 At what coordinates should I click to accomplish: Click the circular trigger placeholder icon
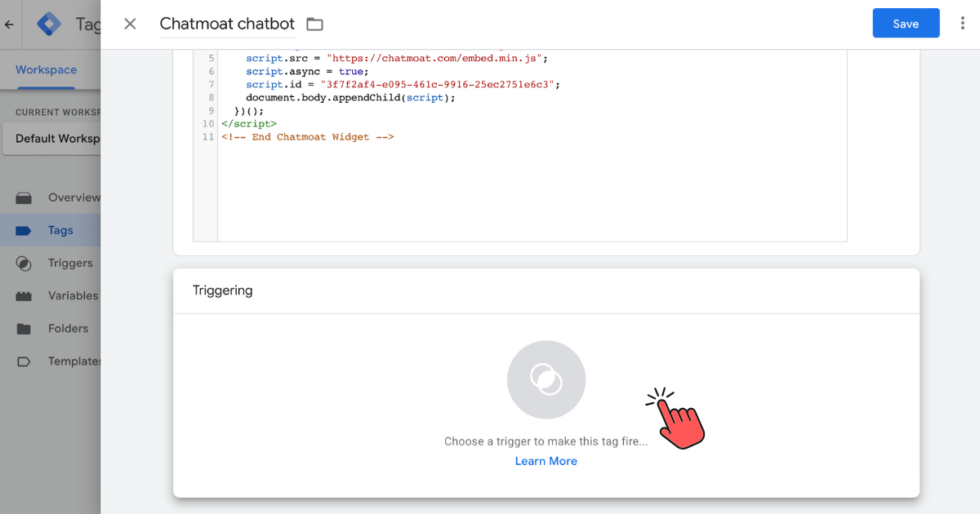pyautogui.click(x=546, y=379)
